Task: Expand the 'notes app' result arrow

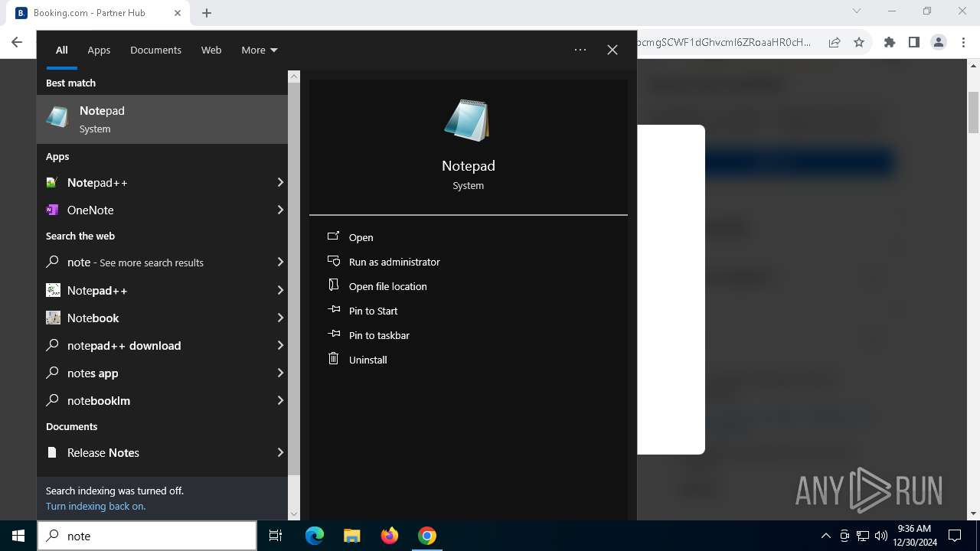Action: (280, 373)
